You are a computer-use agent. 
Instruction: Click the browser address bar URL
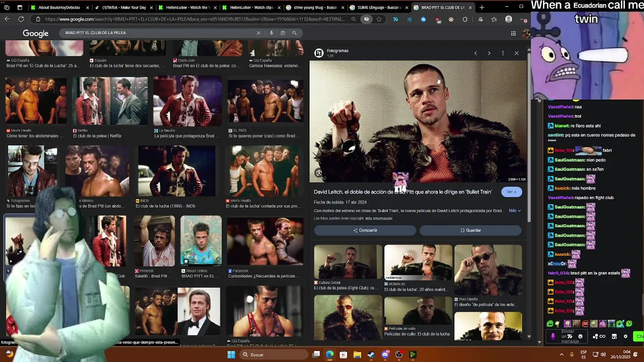[x=195, y=19]
